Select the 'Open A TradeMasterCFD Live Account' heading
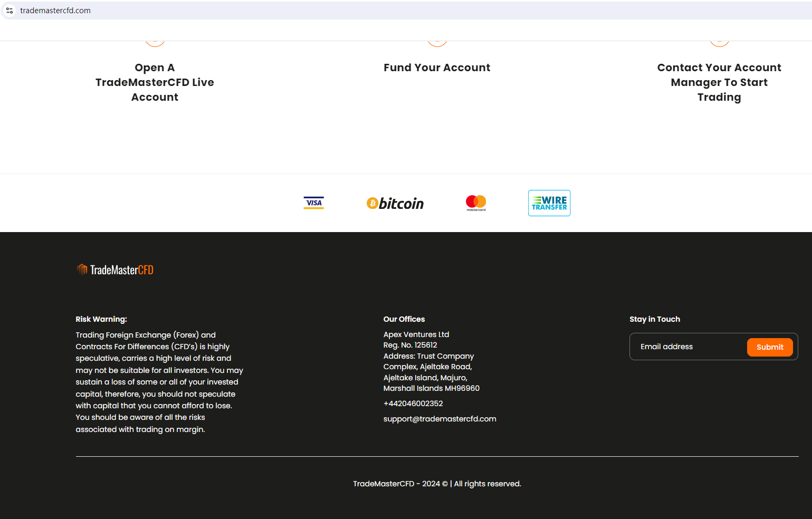Image resolution: width=812 pixels, height=519 pixels. [155, 82]
